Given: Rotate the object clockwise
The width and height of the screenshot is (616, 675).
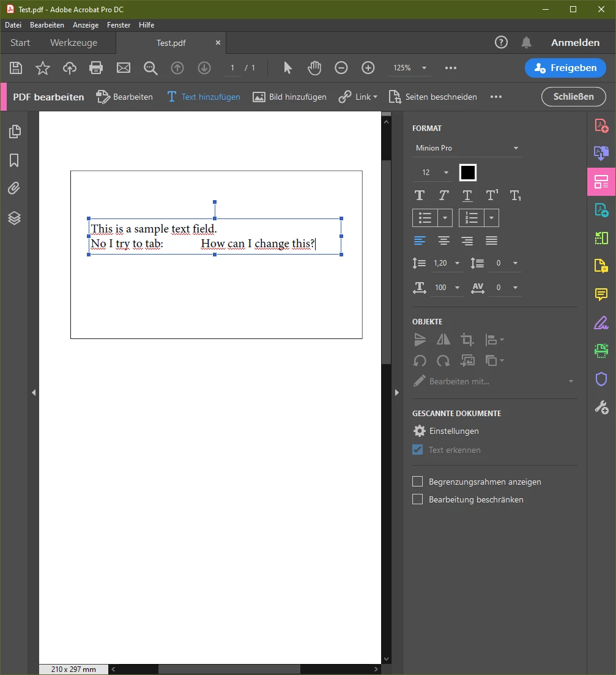Looking at the screenshot, I should [x=443, y=360].
